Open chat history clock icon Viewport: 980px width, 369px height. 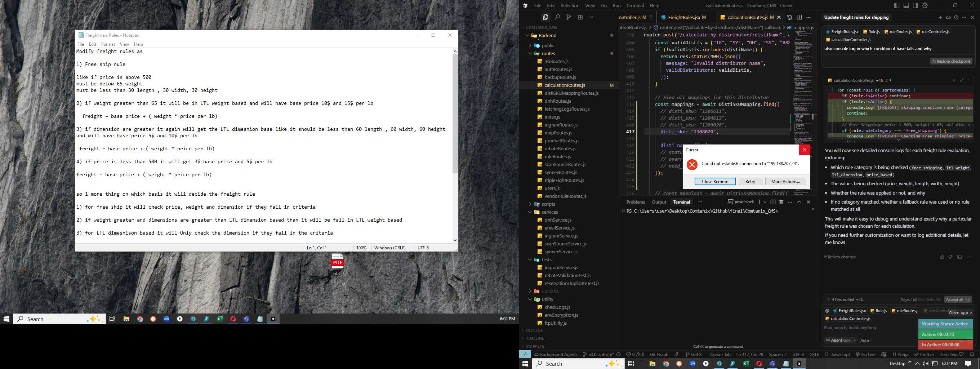point(956,18)
